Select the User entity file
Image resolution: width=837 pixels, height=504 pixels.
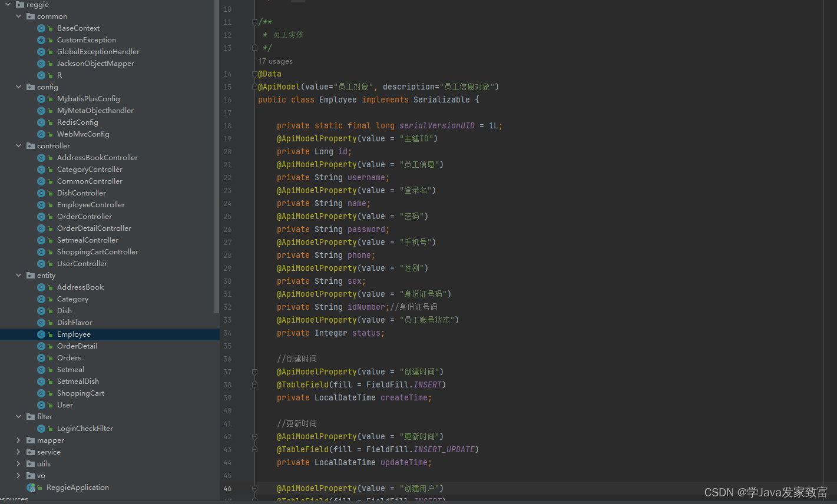(65, 405)
